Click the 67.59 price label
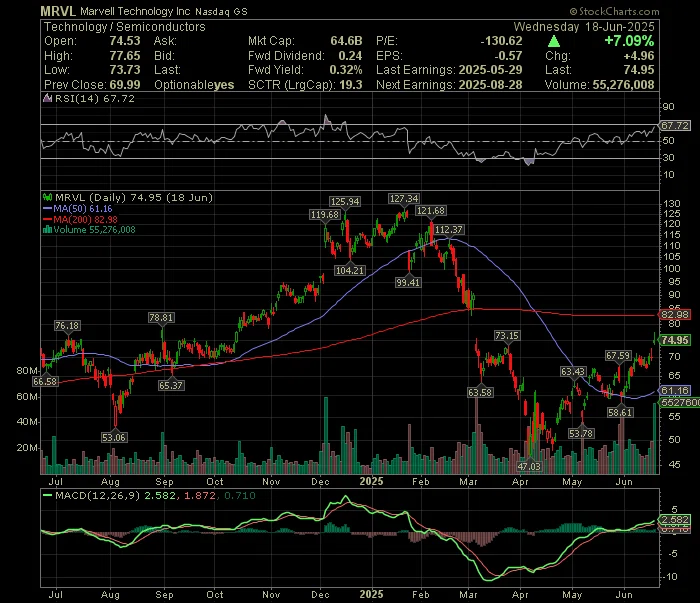Image resolution: width=700 pixels, height=603 pixels. (x=618, y=356)
